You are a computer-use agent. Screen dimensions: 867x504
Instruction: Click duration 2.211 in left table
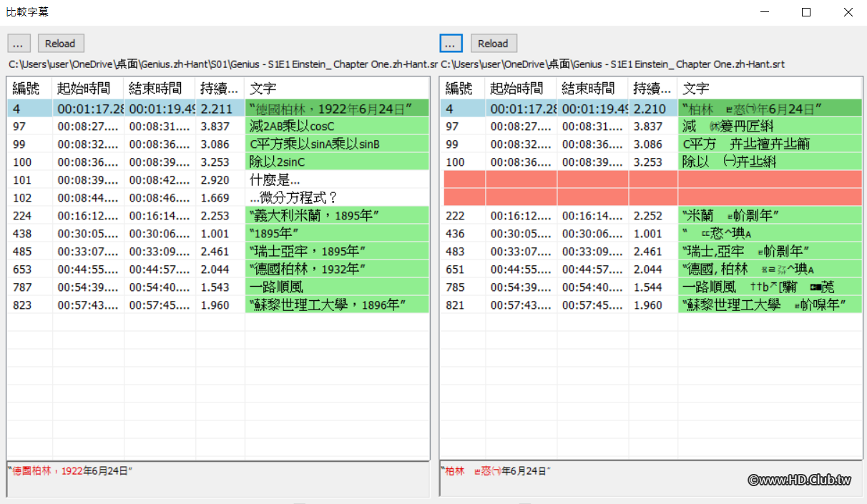pos(217,109)
